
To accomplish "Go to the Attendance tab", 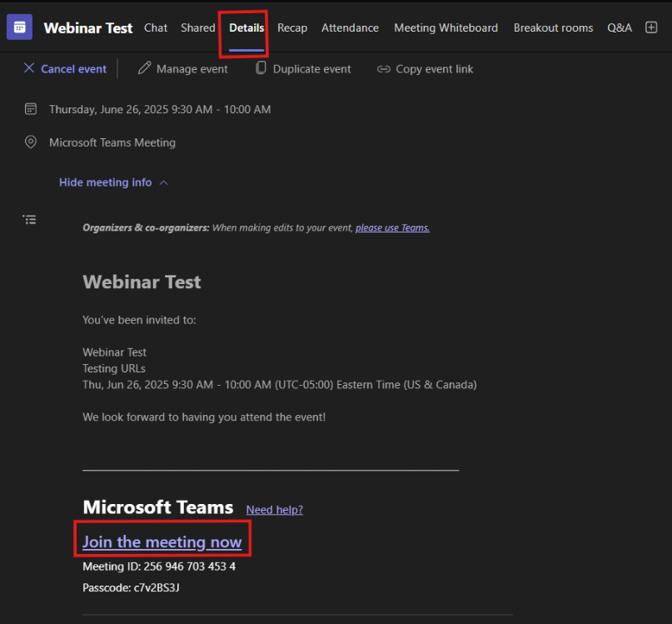I will (x=350, y=27).
